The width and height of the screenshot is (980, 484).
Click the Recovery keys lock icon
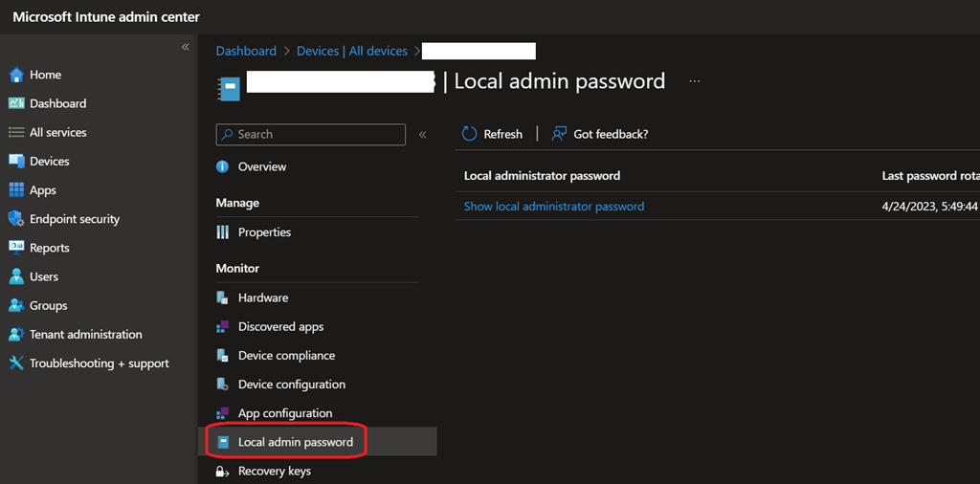(x=222, y=472)
